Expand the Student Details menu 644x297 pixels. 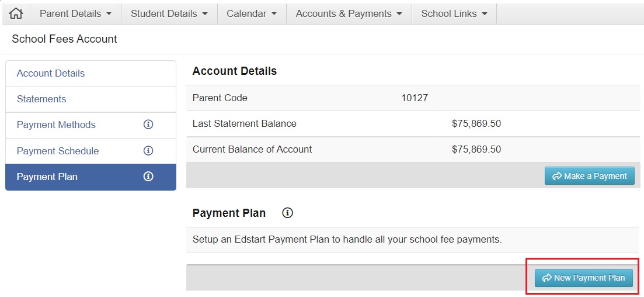[169, 13]
